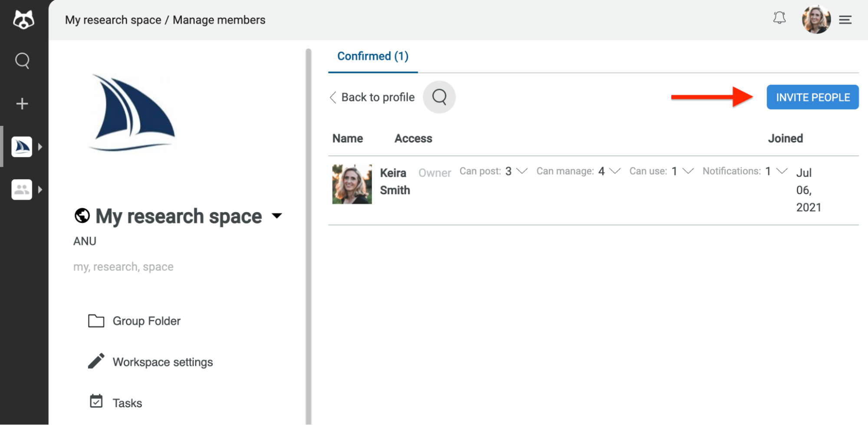The image size is (868, 425).
Task: Expand the people groups sidebar arrow
Action: click(40, 190)
